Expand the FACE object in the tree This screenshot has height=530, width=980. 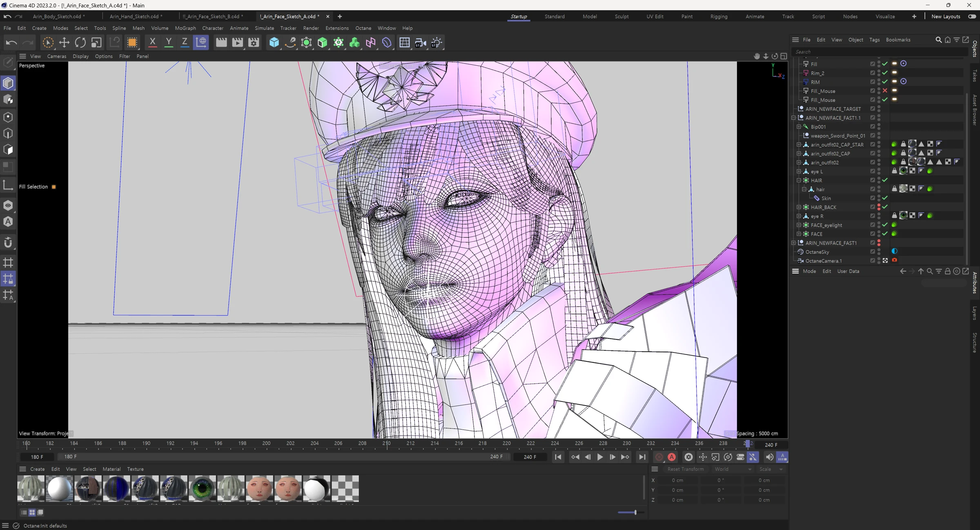click(799, 234)
